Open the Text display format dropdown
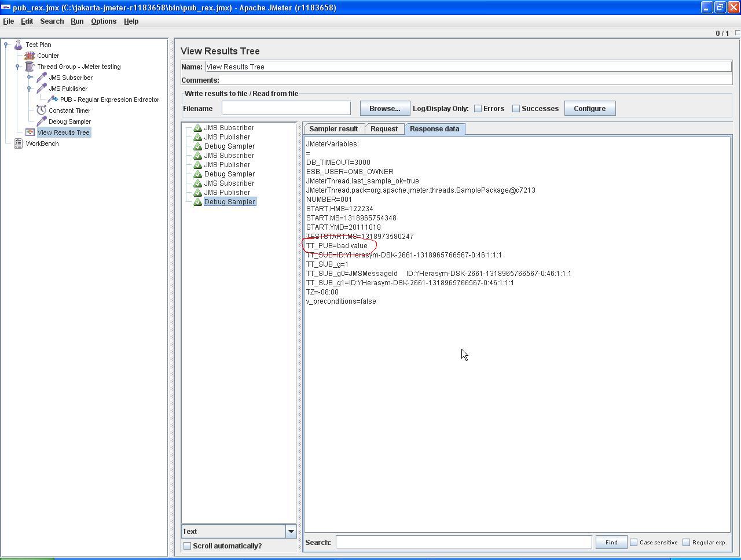The width and height of the screenshot is (741, 560). pyautogui.click(x=291, y=531)
